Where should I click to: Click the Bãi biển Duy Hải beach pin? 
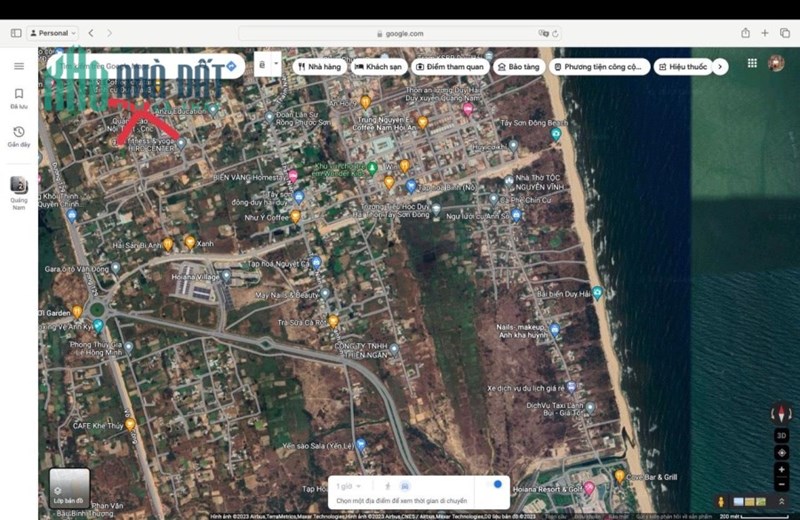[x=597, y=292]
